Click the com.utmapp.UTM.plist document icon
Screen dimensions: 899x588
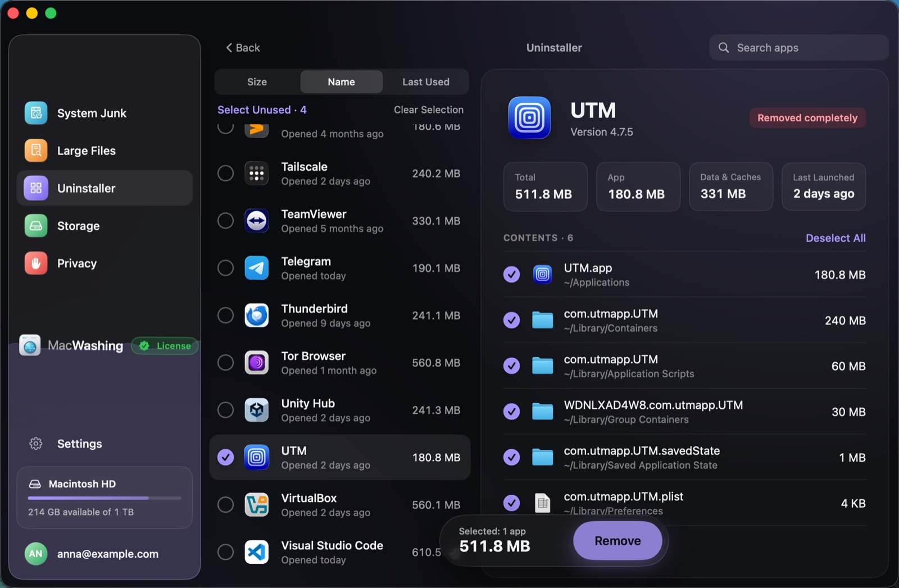(x=542, y=503)
